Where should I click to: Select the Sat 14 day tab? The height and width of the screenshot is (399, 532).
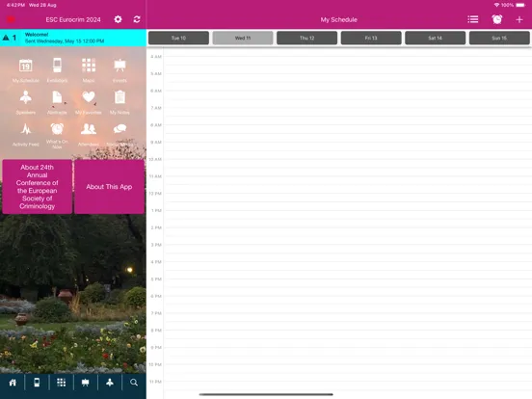(x=436, y=38)
